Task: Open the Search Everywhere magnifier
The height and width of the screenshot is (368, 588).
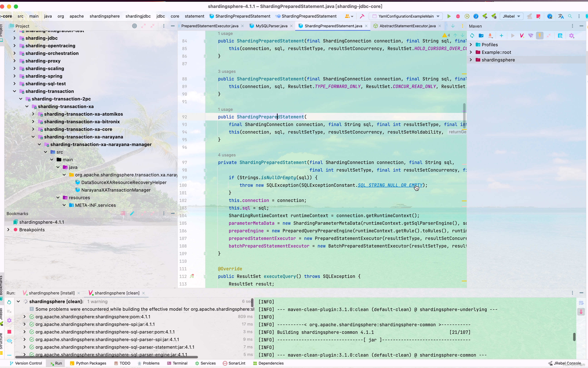Action: (x=570, y=16)
